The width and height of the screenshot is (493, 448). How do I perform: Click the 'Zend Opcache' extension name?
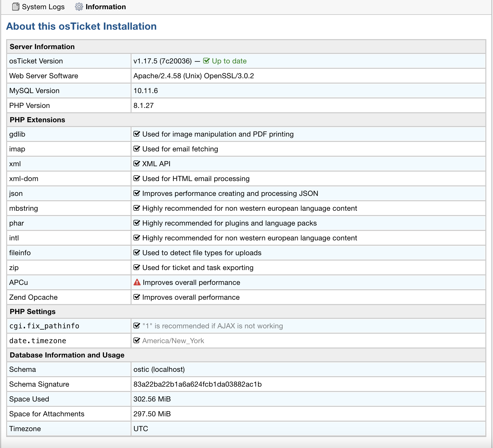(33, 297)
